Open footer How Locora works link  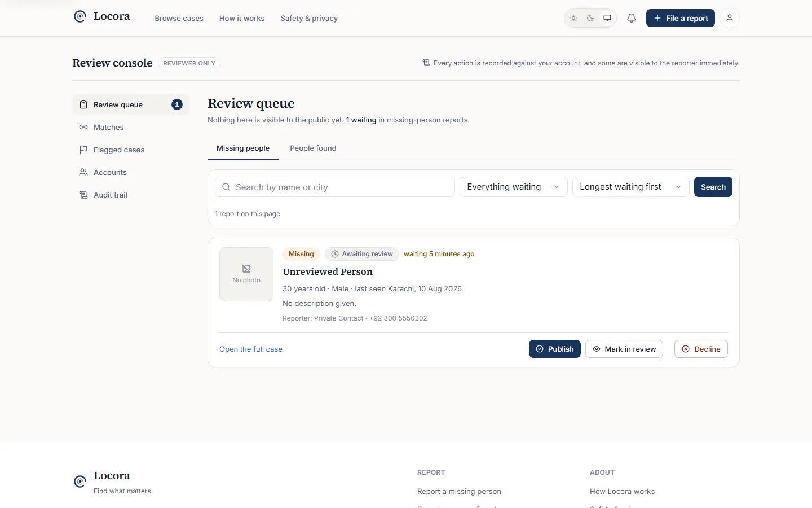point(622,491)
